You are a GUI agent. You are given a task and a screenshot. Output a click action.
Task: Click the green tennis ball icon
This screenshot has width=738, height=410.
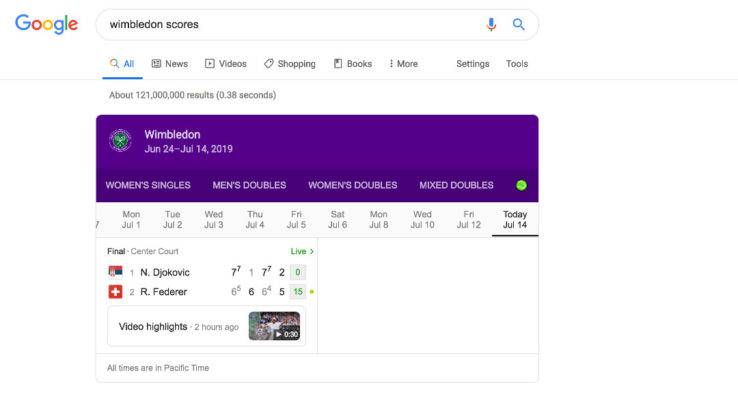521,185
